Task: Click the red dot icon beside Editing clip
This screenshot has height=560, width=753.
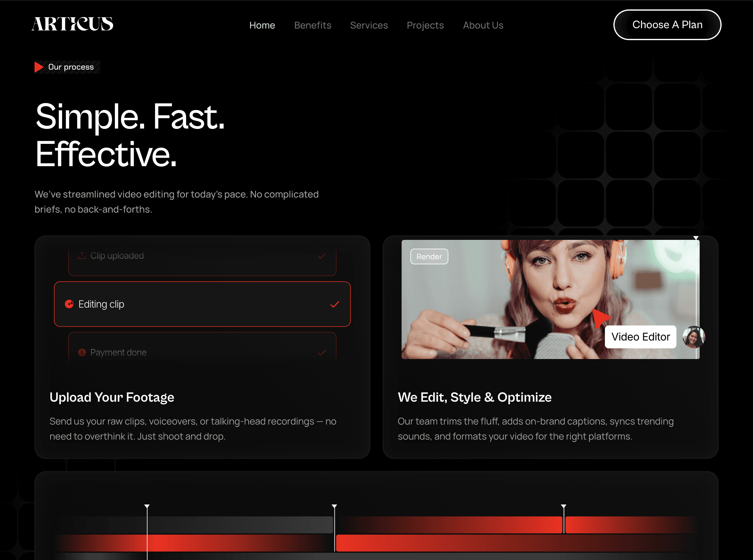Action: click(69, 304)
